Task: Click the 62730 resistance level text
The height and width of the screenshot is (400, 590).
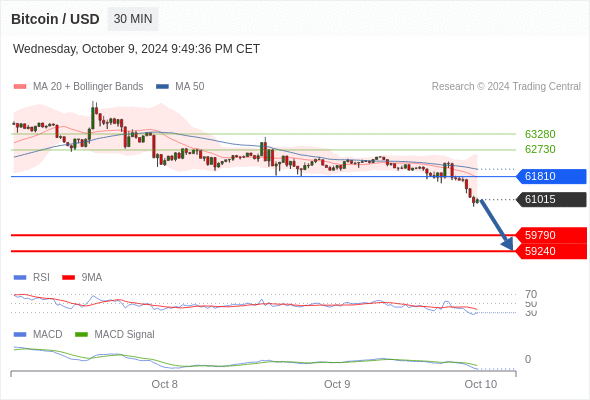Action: pyautogui.click(x=540, y=149)
